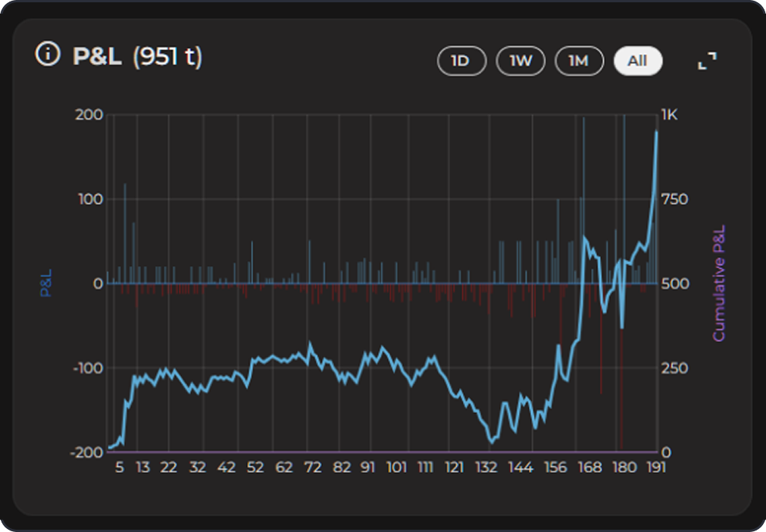Image resolution: width=766 pixels, height=532 pixels.
Task: Click the cumulative line peak at 191
Action: [x=656, y=133]
